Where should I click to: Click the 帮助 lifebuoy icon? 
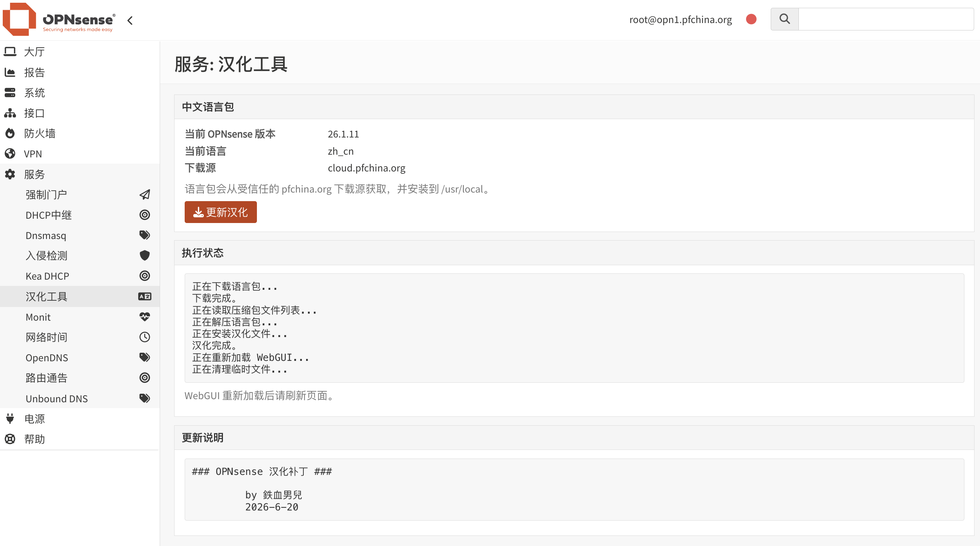click(x=10, y=439)
